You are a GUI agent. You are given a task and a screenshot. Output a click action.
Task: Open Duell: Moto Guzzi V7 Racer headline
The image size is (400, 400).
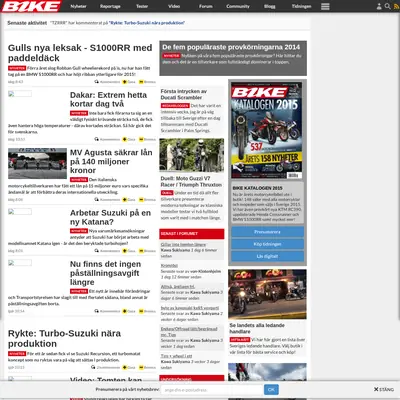[191, 182]
